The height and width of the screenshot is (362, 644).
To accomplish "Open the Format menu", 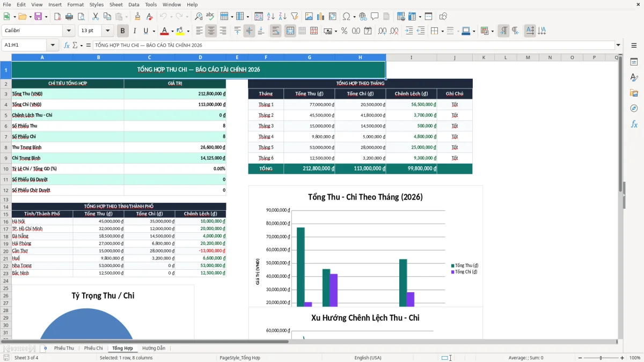I will point(75,4).
